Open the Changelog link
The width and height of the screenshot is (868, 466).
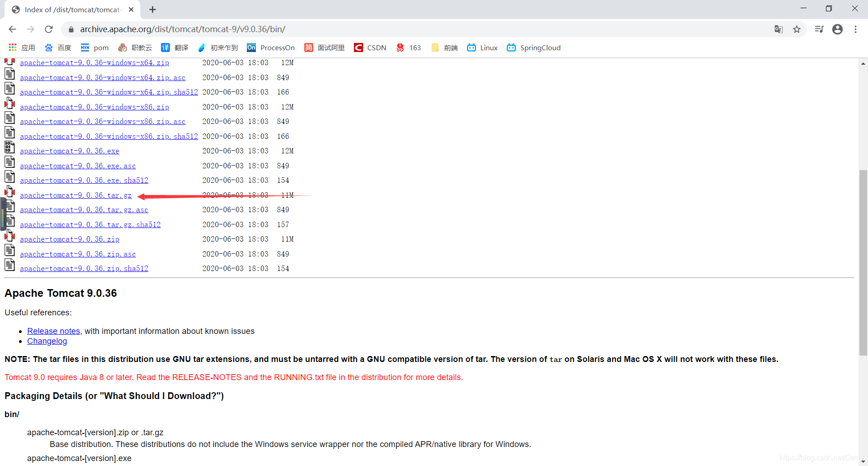pos(47,341)
